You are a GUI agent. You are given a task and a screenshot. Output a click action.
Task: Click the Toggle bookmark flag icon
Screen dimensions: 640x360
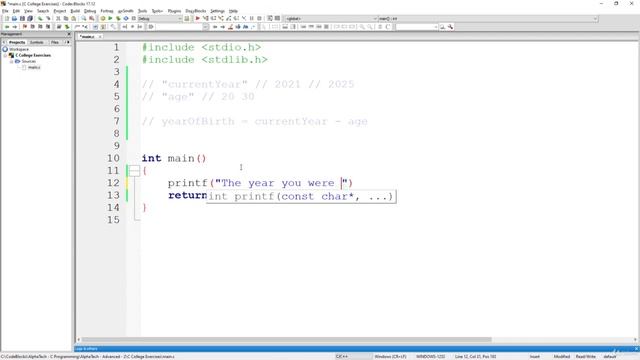(x=24, y=27)
